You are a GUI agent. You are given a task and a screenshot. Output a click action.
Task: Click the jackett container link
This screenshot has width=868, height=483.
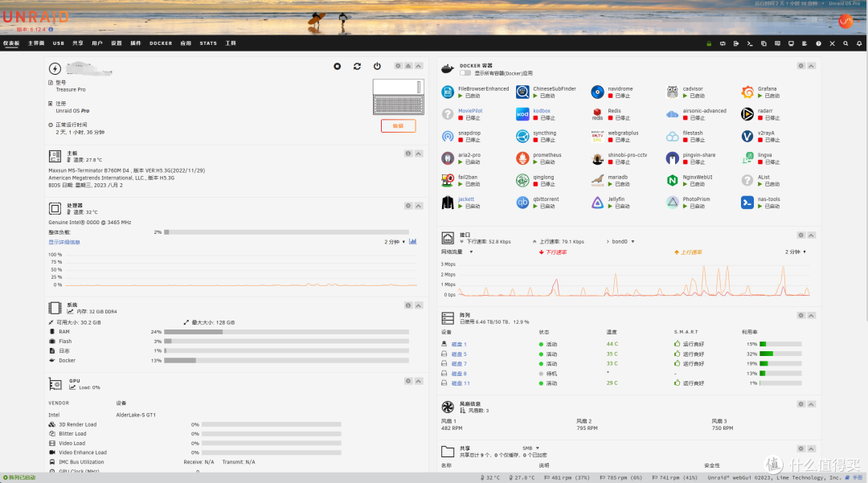point(466,199)
